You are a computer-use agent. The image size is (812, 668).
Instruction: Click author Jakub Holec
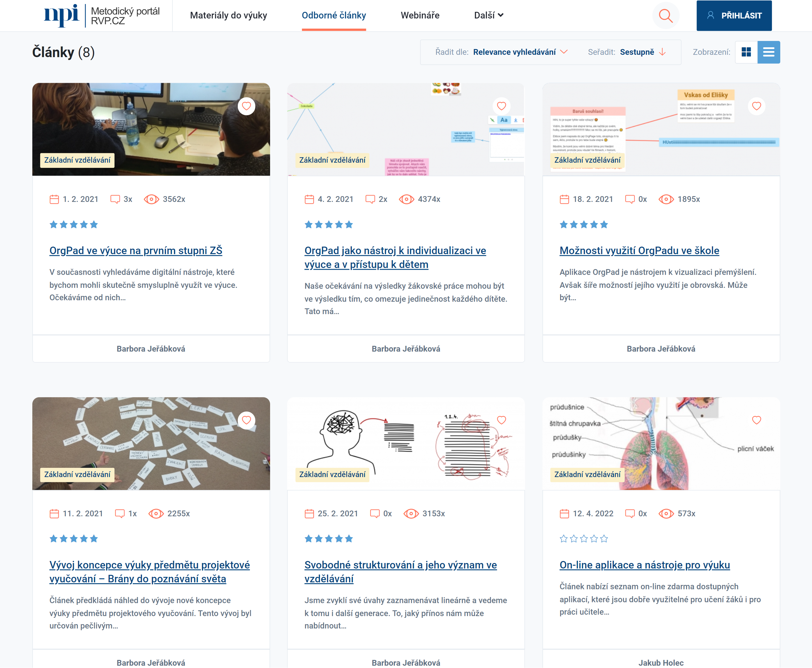[x=661, y=662]
